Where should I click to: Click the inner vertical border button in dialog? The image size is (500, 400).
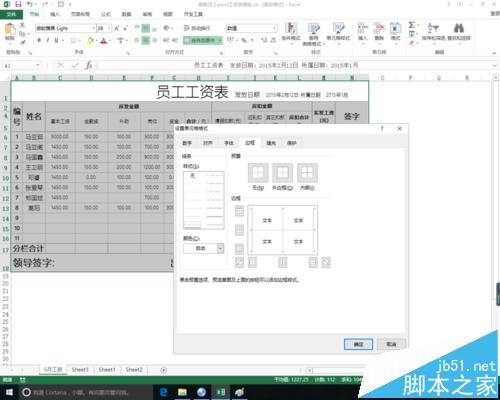click(283, 263)
